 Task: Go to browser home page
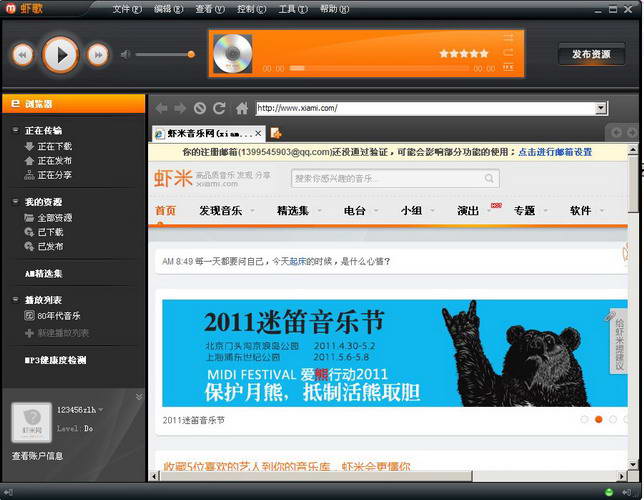click(x=242, y=108)
